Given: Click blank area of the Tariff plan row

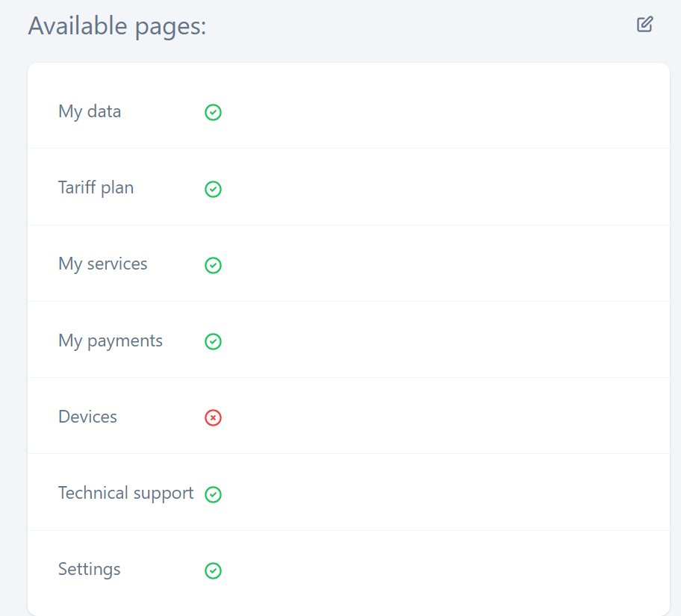Looking at the screenshot, I should 448,187.
